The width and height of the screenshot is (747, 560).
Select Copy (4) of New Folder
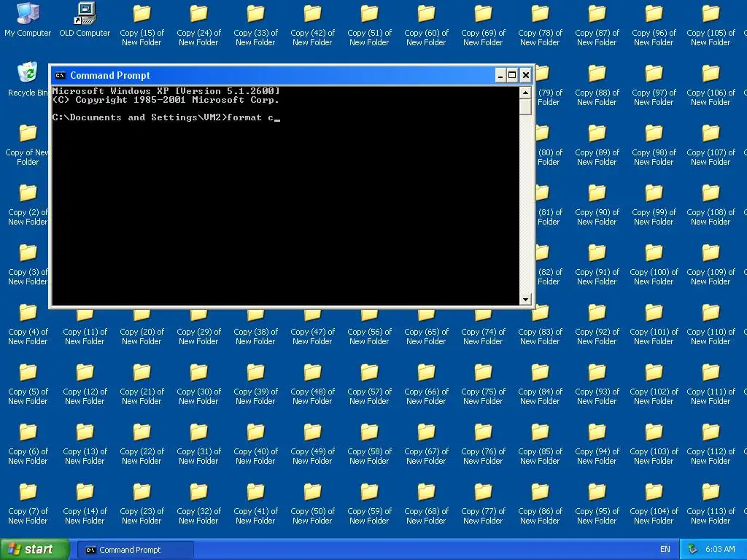coord(28,324)
